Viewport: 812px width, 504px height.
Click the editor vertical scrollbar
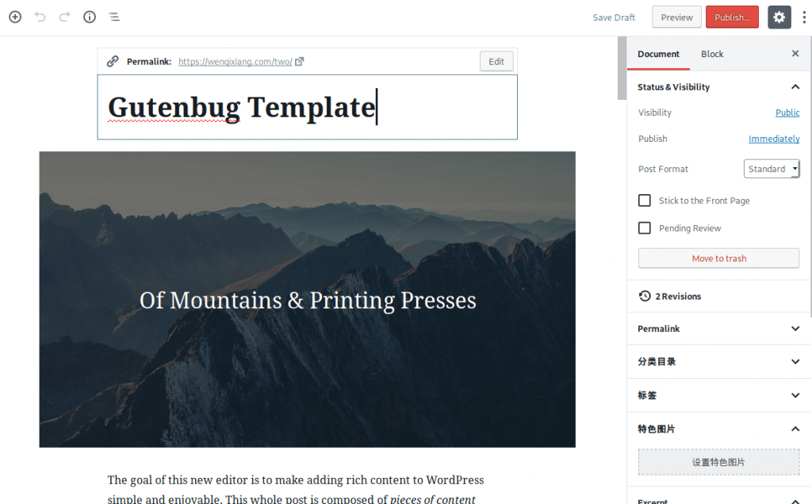[x=622, y=68]
